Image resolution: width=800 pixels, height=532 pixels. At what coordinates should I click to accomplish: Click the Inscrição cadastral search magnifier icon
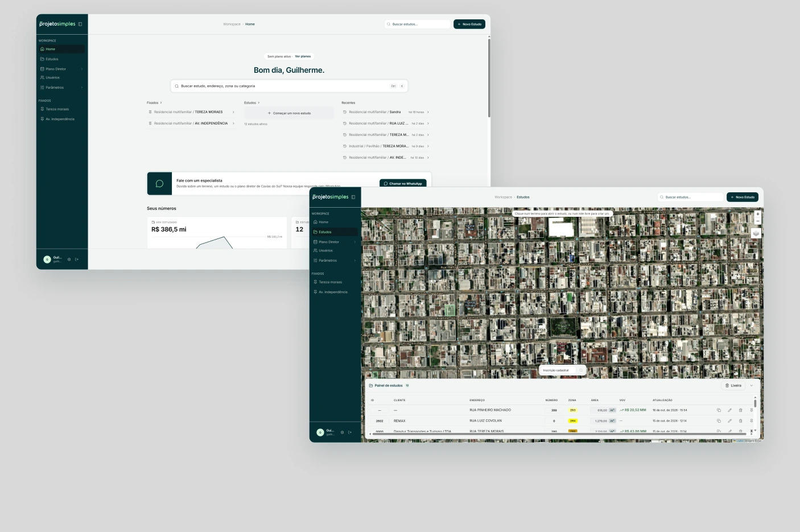click(581, 370)
